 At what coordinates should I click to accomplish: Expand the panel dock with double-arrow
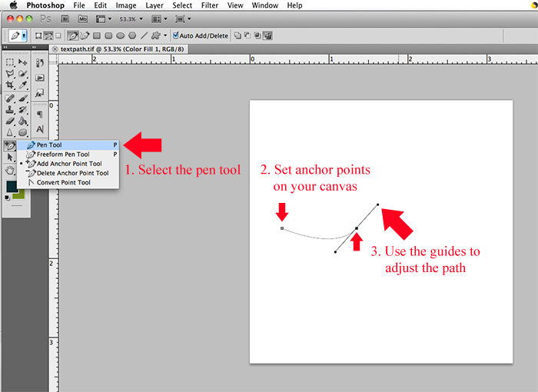(34, 47)
